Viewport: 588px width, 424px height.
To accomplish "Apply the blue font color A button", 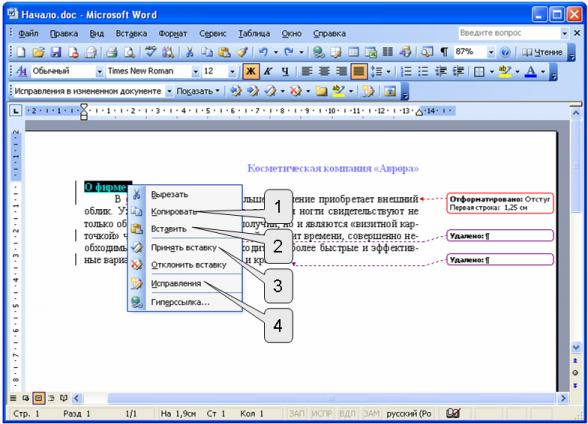I will tap(531, 71).
